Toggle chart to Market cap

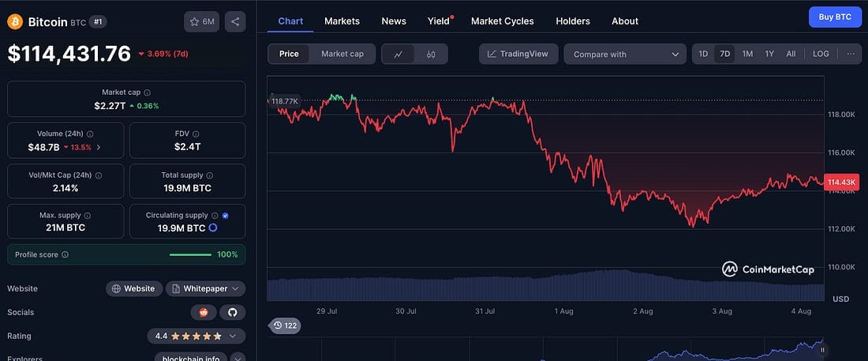click(342, 54)
